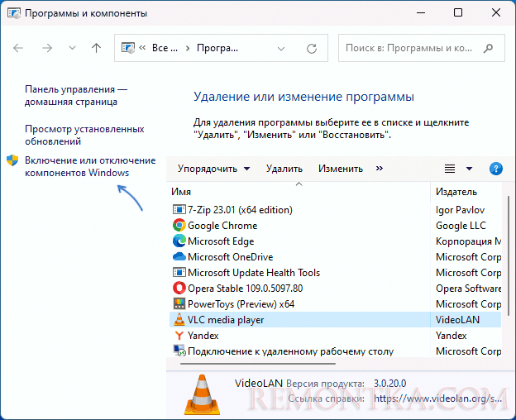The image size is (516, 420).
Task: Click the Microsoft Update Health Tools icon
Action: [179, 272]
